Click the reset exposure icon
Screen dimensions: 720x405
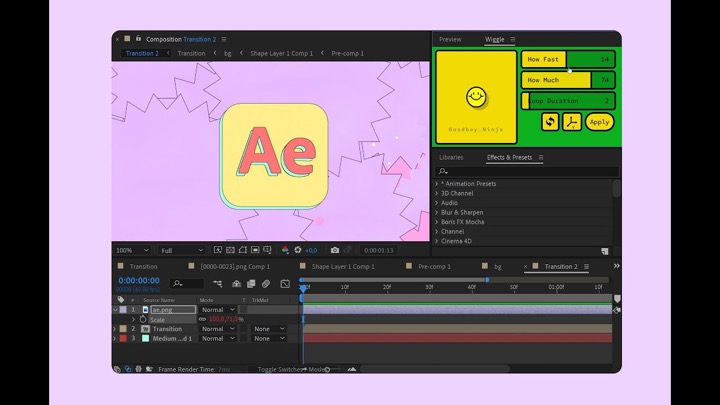pyautogui.click(x=298, y=250)
